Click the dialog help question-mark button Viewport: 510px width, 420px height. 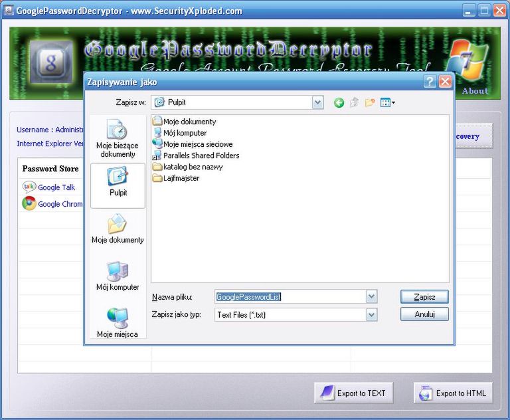point(430,81)
